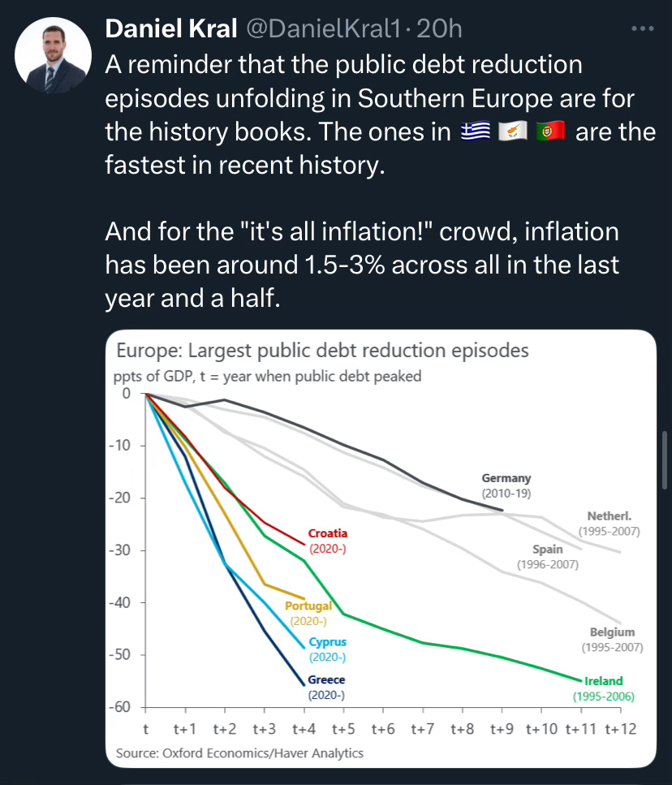Click the Oxford Economics/Haver Analytics source text

point(240,753)
